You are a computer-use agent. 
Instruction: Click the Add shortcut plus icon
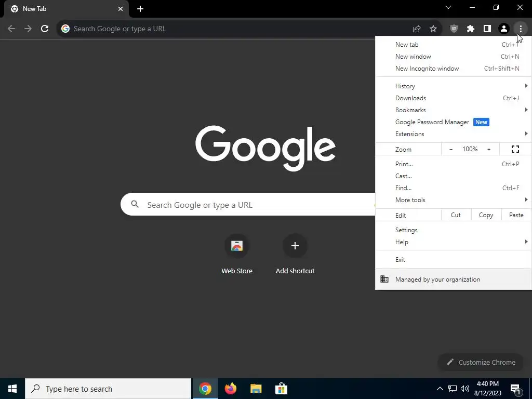coord(295,246)
